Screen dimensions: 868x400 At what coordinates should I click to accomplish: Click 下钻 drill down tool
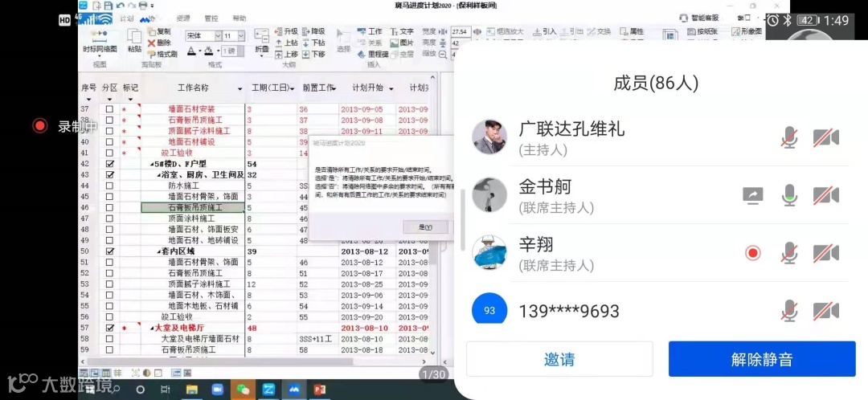click(313, 43)
